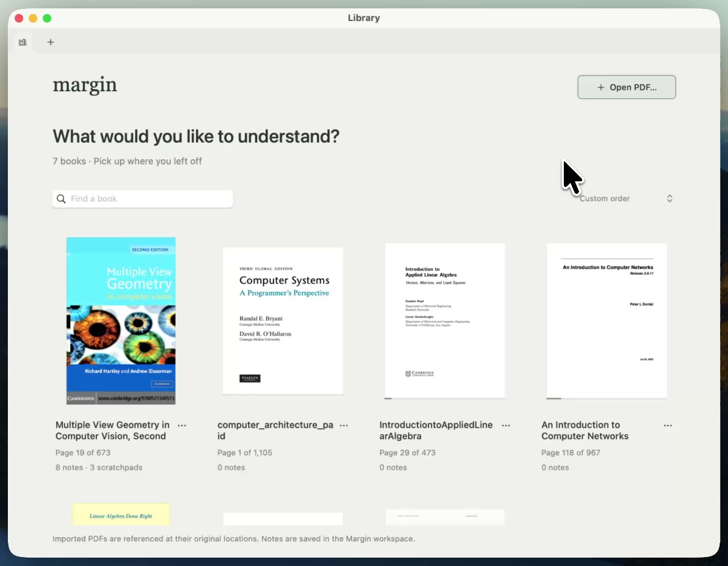The image size is (728, 566).
Task: Select title IntroductiontoAppliedLinearAlgebra
Action: [436, 430]
